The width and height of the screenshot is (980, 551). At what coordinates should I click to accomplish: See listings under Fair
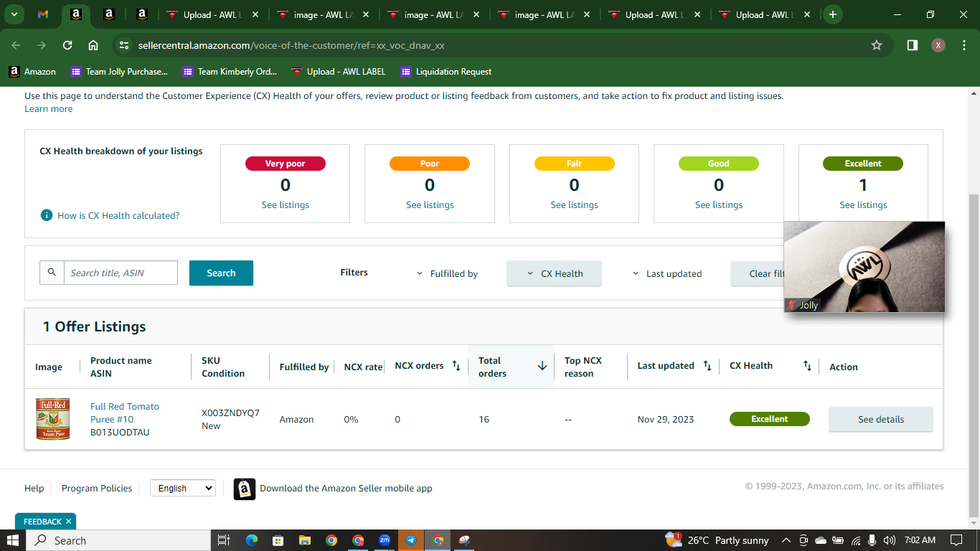tap(575, 204)
